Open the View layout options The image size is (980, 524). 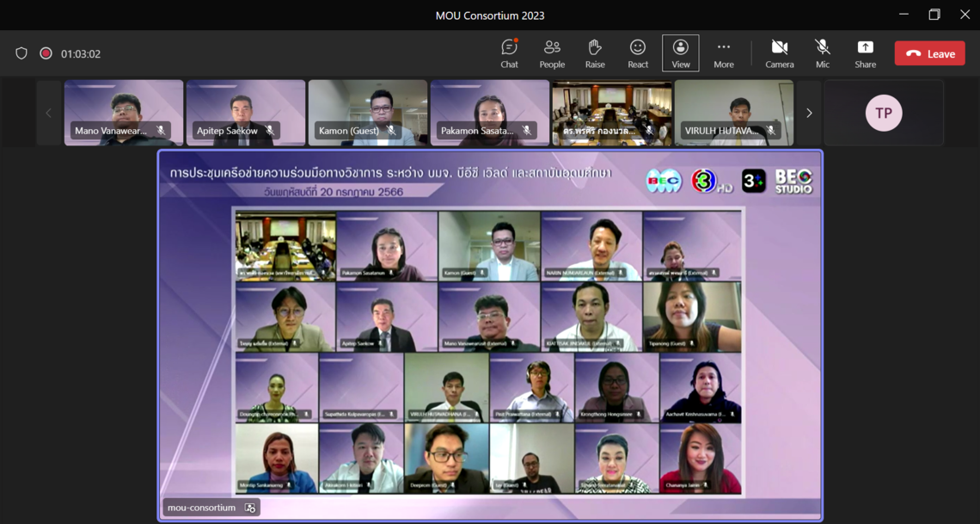(680, 53)
